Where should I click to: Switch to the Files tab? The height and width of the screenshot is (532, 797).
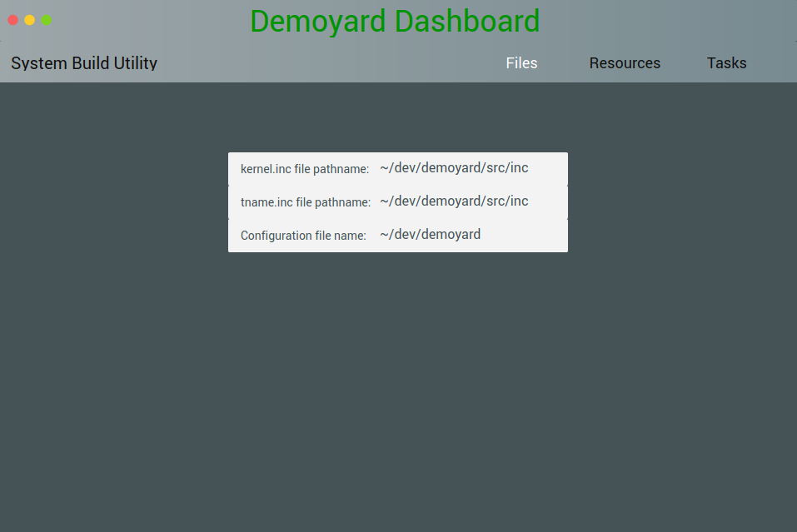[x=521, y=63]
